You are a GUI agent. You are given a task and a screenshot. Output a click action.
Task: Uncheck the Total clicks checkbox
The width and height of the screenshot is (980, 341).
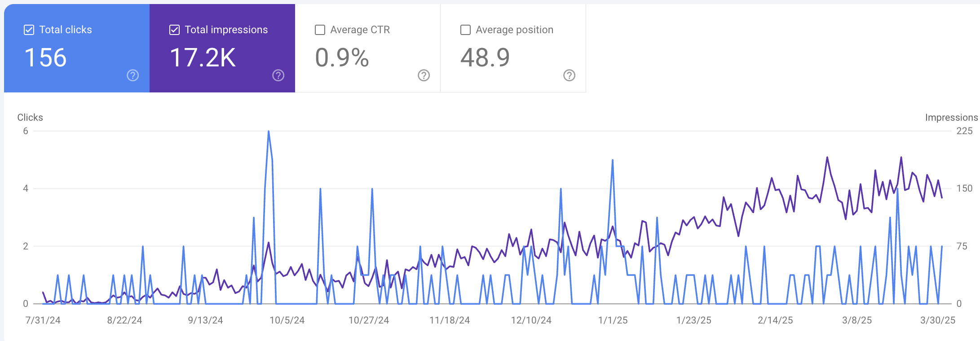tap(29, 30)
